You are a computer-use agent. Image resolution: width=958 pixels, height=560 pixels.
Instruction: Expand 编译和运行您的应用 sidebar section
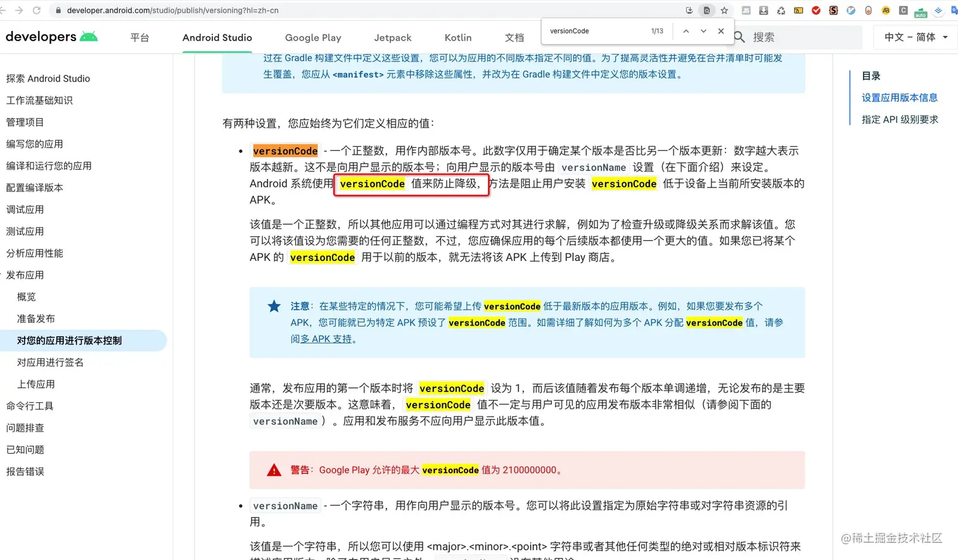(x=49, y=166)
